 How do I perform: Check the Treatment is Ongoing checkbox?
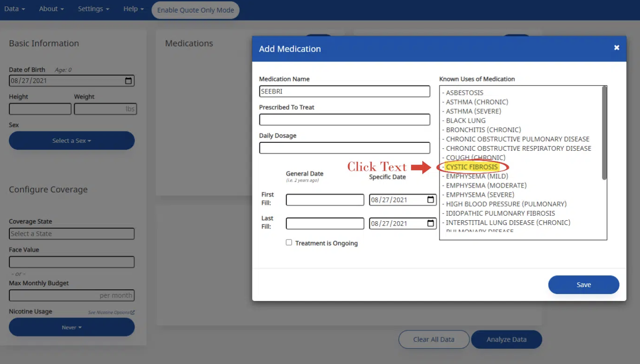tap(289, 242)
